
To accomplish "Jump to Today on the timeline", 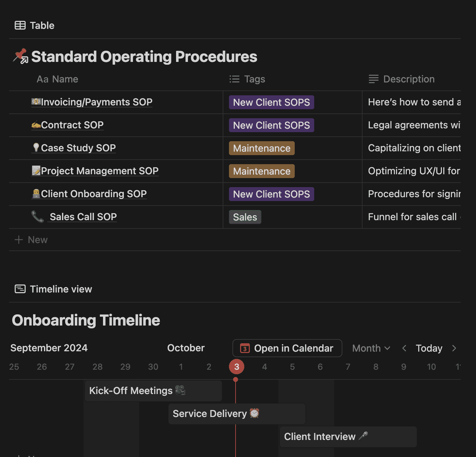I will (429, 348).
